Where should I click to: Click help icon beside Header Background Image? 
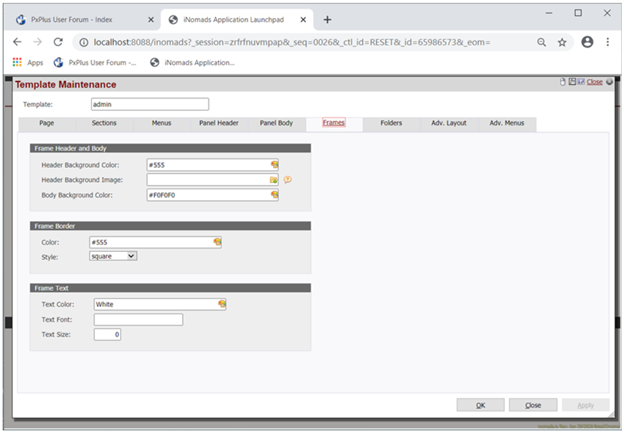coord(287,180)
